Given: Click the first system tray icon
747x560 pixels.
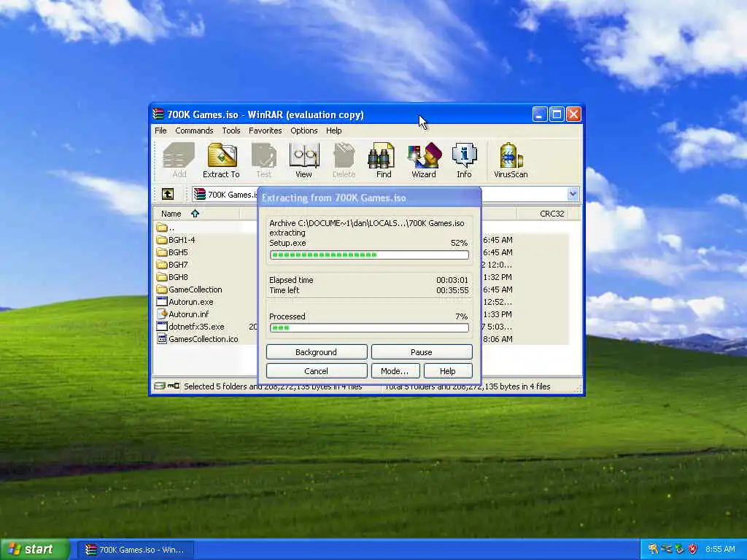Looking at the screenshot, I should tap(653, 549).
